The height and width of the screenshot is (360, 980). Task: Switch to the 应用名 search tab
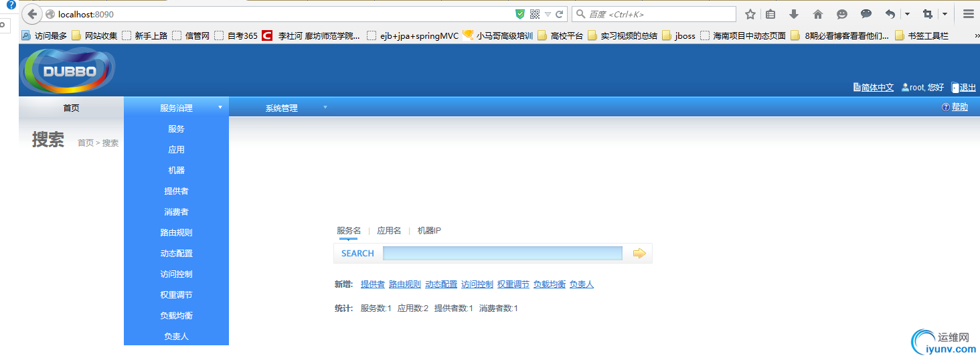[x=389, y=230]
